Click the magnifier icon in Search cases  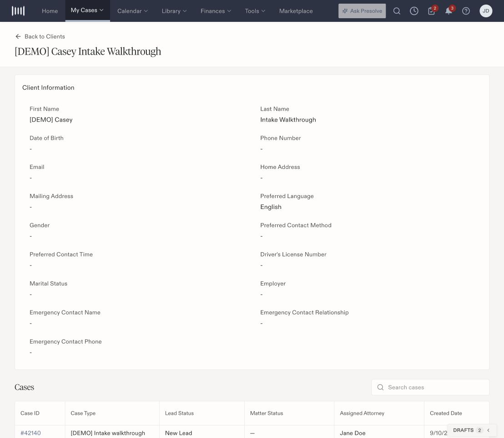point(380,387)
